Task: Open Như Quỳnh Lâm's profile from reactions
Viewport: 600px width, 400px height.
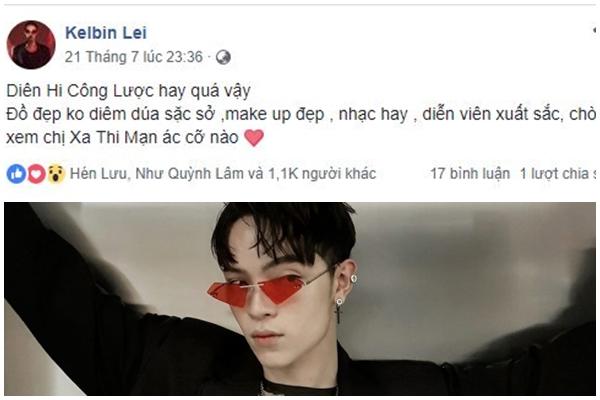Action: pos(189,174)
